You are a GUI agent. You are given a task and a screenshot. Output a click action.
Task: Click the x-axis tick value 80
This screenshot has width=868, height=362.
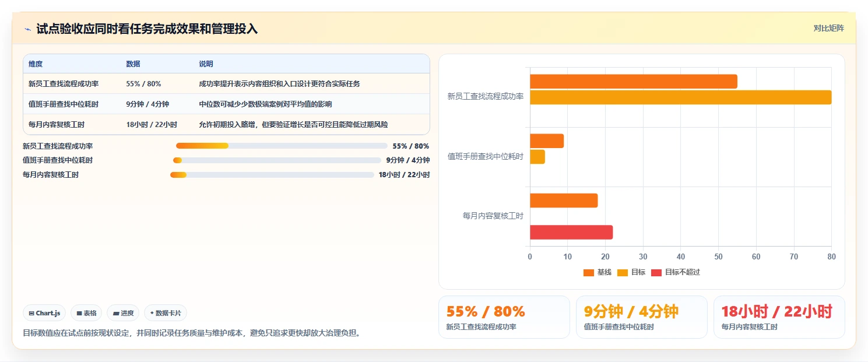point(831,256)
